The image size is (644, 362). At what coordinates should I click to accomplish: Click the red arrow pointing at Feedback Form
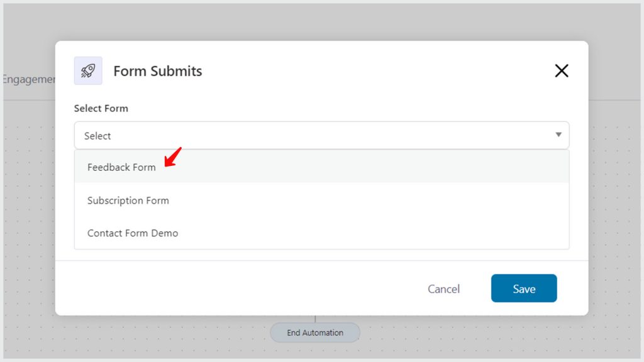(x=172, y=157)
